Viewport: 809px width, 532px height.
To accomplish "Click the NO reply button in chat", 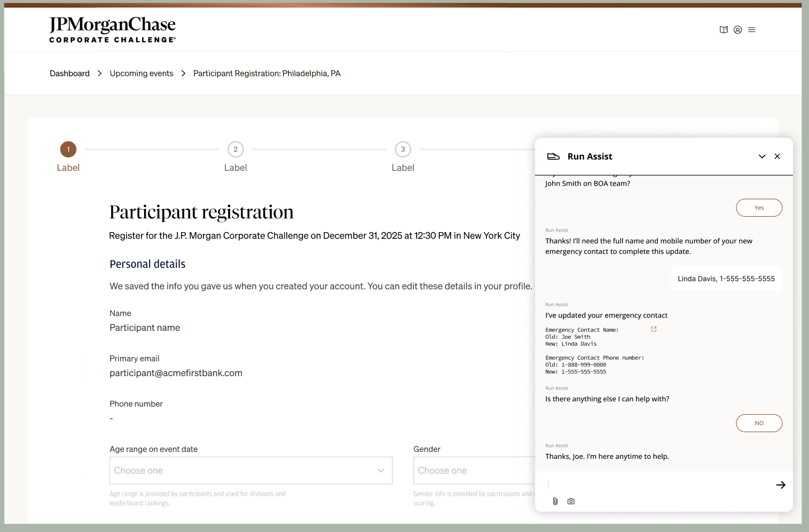I will [759, 423].
